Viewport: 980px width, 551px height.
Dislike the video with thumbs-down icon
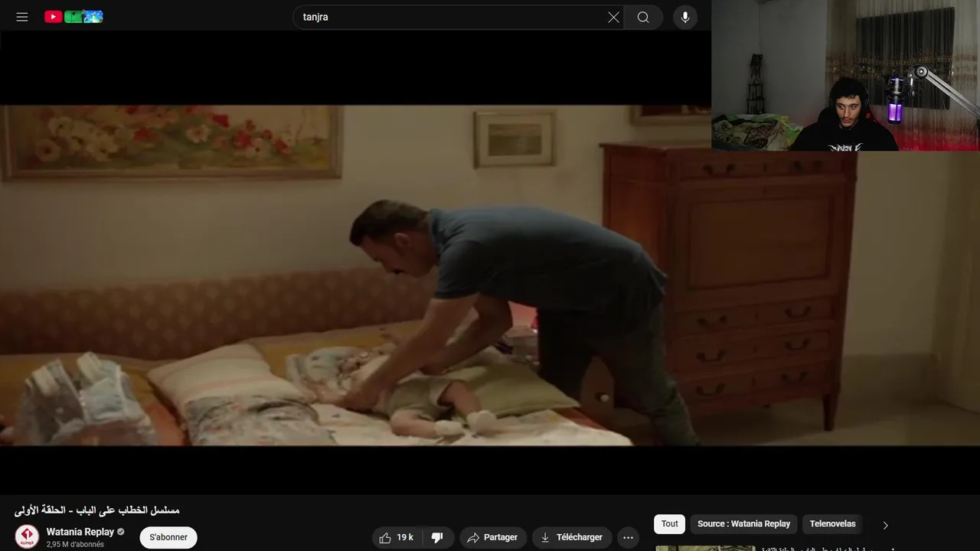438,537
